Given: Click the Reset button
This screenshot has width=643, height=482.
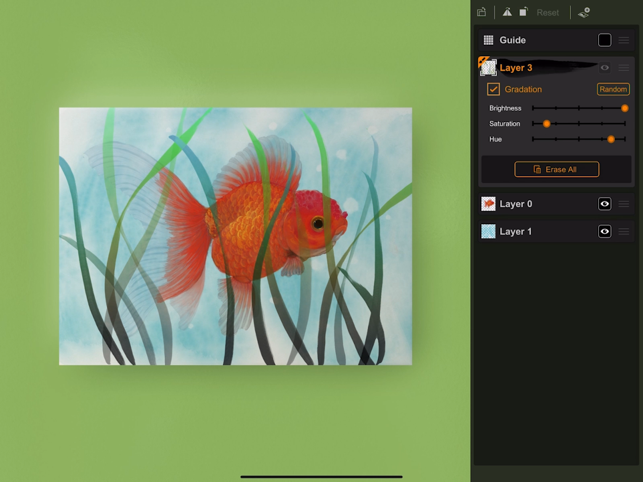Looking at the screenshot, I should click(x=547, y=13).
